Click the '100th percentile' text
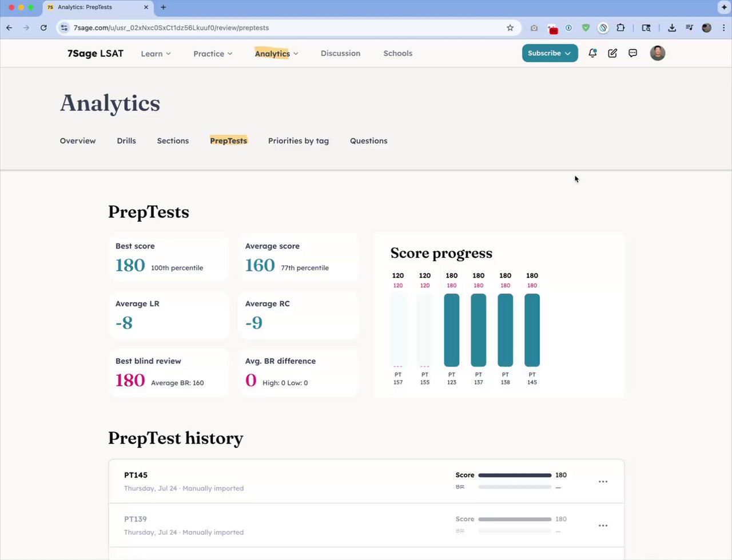This screenshot has height=560, width=732. click(x=177, y=267)
